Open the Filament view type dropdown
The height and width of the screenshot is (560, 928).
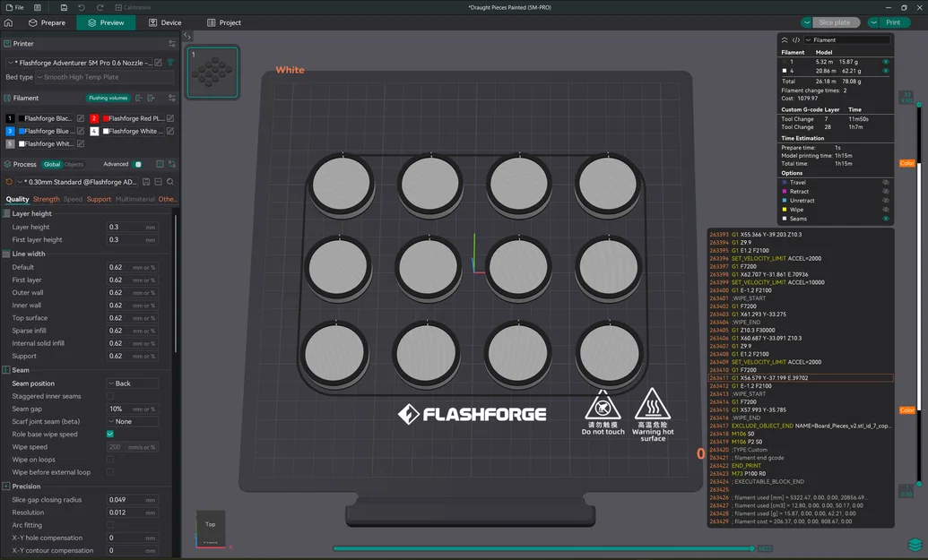point(847,40)
